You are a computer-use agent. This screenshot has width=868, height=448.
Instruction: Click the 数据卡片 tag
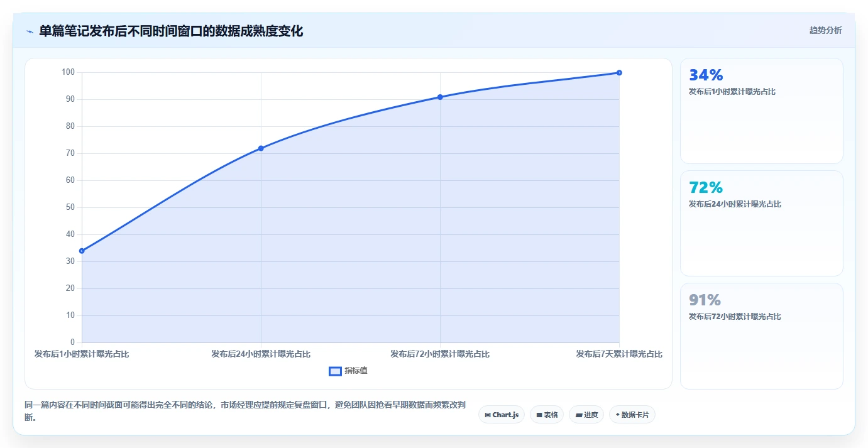click(x=632, y=415)
